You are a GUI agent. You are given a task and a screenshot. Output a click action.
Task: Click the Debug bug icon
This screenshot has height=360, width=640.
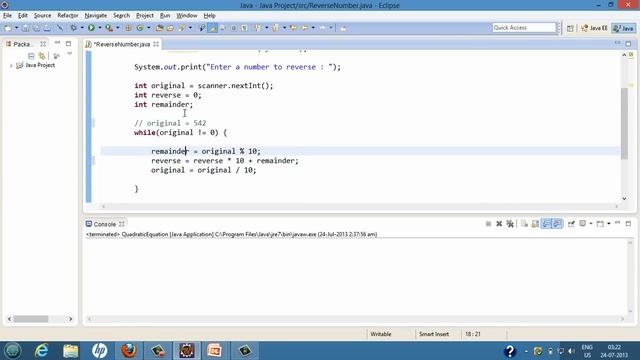click(73, 28)
